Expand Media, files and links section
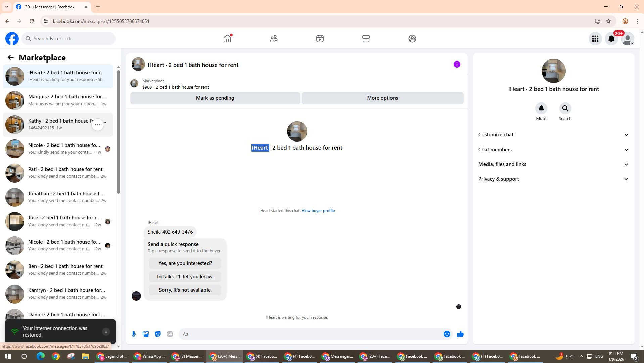Screen dimensions: 644x363 553,164
